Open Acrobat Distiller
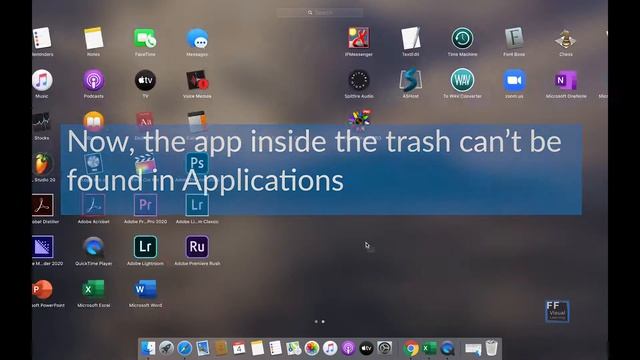Screen dimensions: 640x360 point(42,205)
